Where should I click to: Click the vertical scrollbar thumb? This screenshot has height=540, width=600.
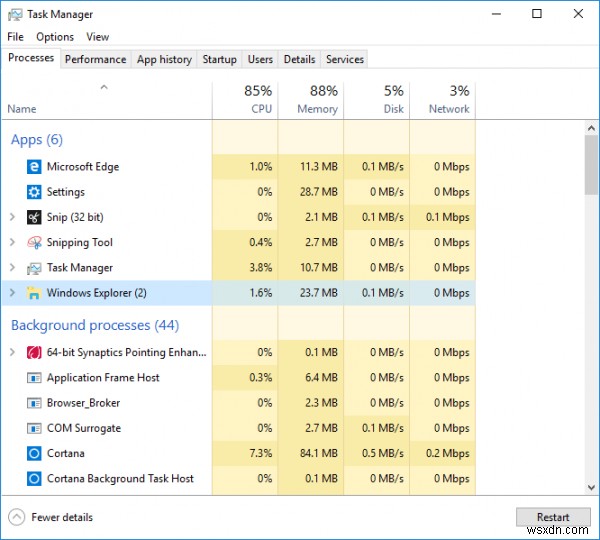tap(591, 165)
